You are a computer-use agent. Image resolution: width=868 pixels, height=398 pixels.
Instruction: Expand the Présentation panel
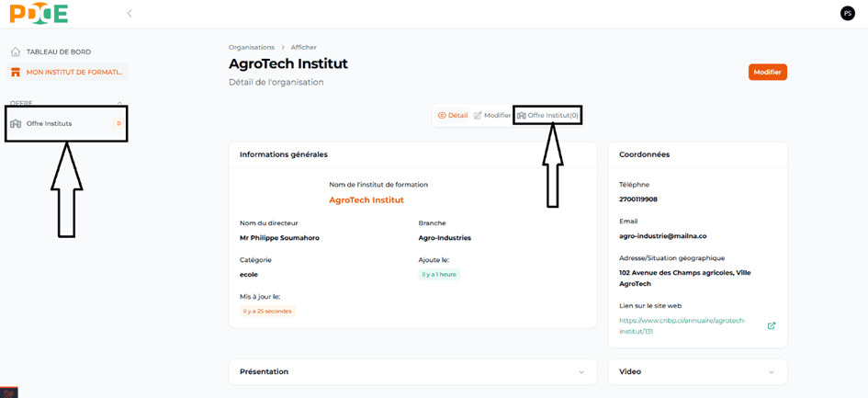(581, 372)
